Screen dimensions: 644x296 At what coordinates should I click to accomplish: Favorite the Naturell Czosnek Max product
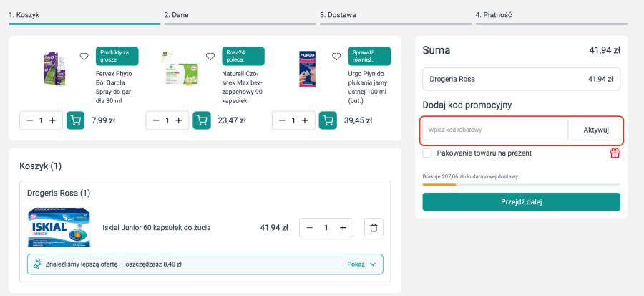210,57
